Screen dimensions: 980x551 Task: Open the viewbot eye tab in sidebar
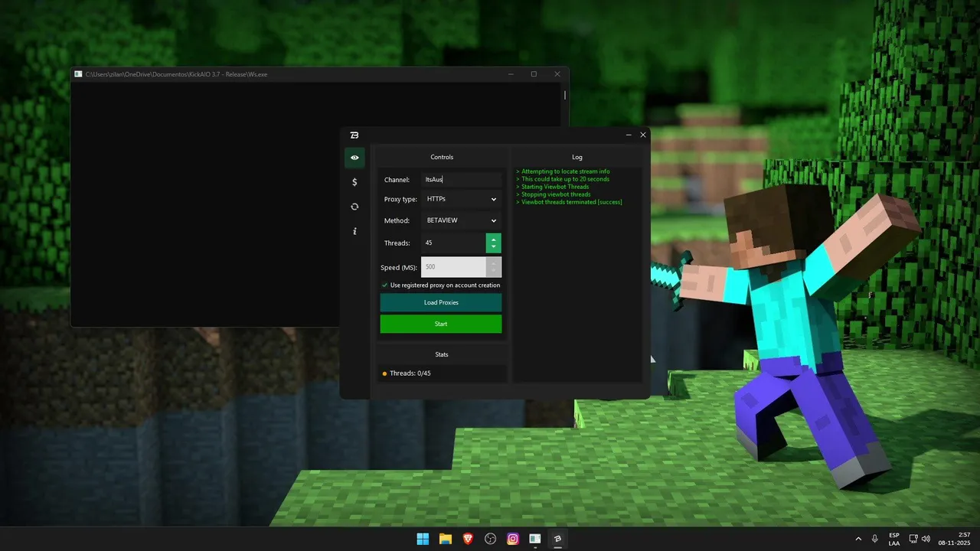pos(354,158)
